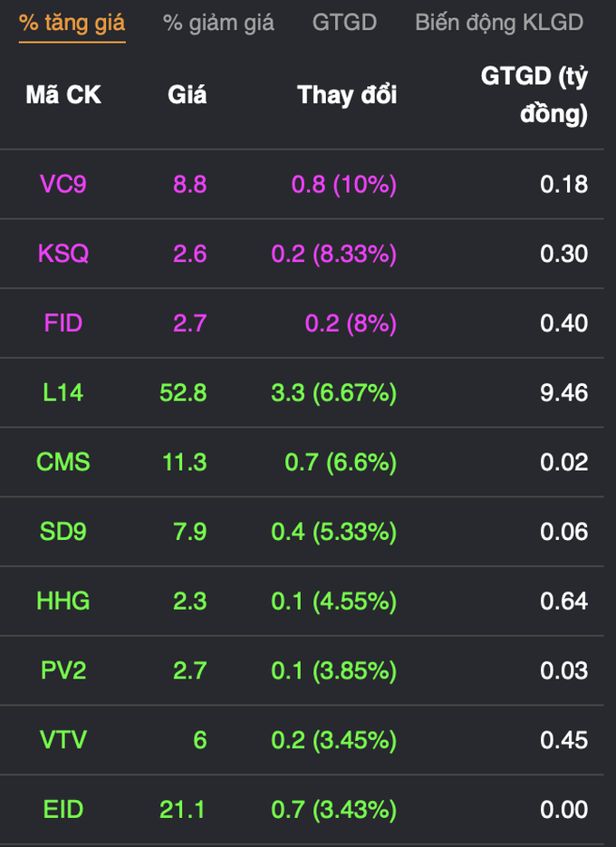Select the GTGD tab
Viewport: 616px width, 847px height.
344,23
